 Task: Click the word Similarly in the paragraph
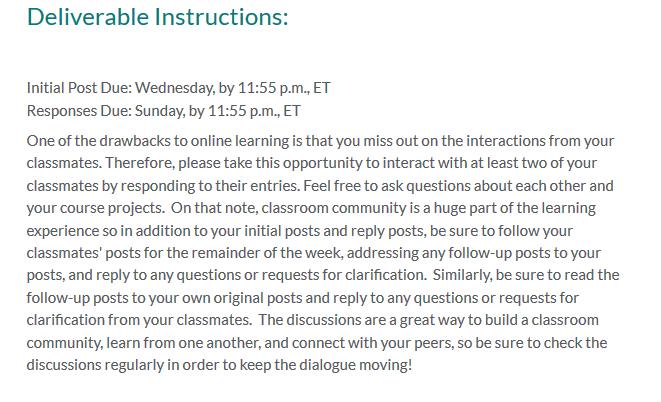pyautogui.click(x=462, y=275)
